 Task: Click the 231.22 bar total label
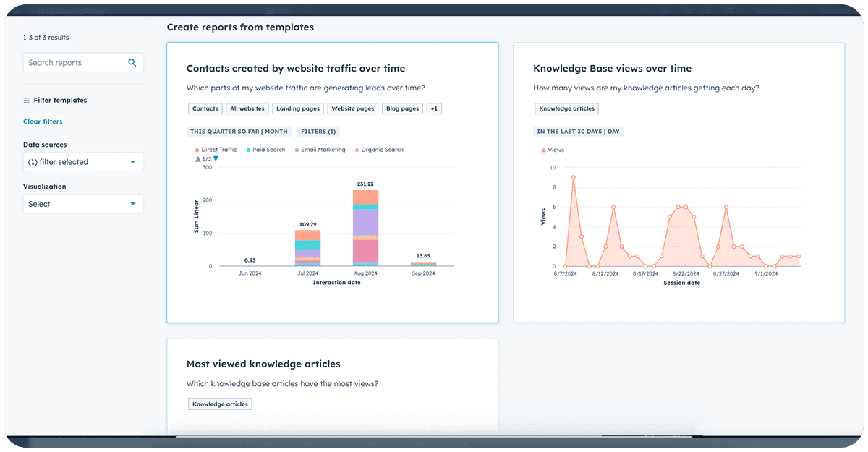point(366,184)
